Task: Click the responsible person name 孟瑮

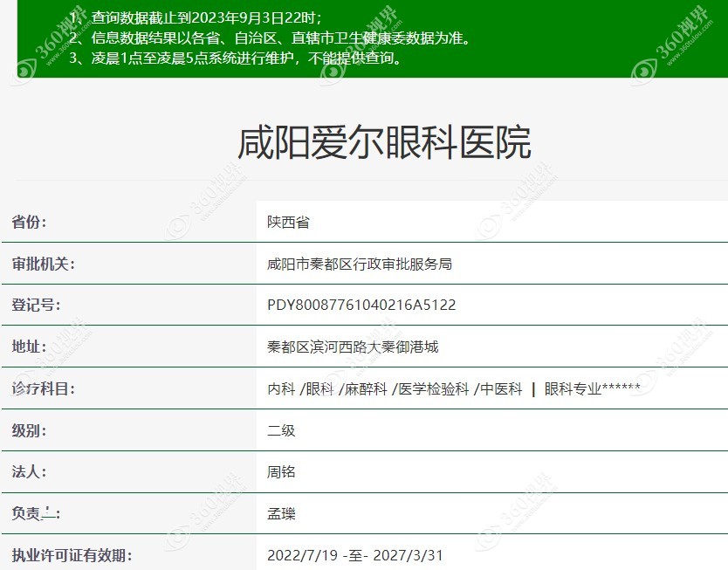Action: [281, 513]
